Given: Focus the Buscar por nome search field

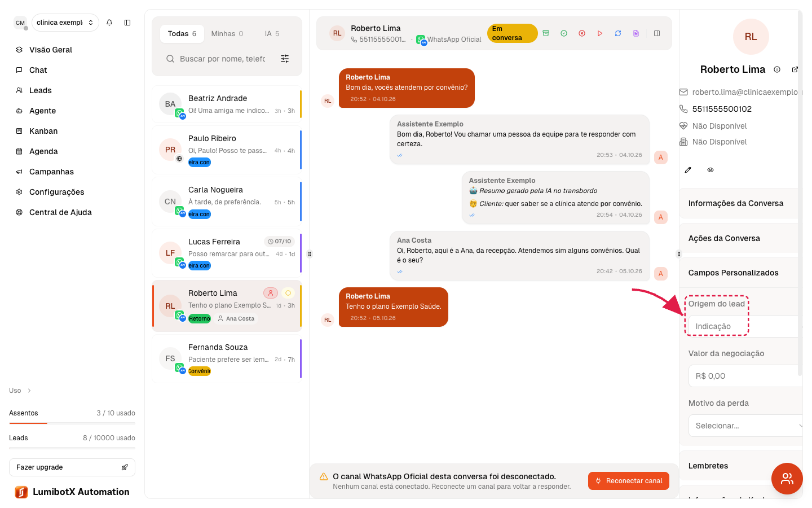Looking at the screenshot, I should point(222,59).
